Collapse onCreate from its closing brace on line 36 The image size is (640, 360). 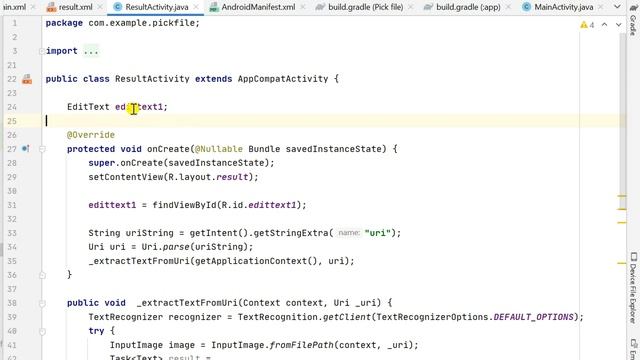[42, 276]
